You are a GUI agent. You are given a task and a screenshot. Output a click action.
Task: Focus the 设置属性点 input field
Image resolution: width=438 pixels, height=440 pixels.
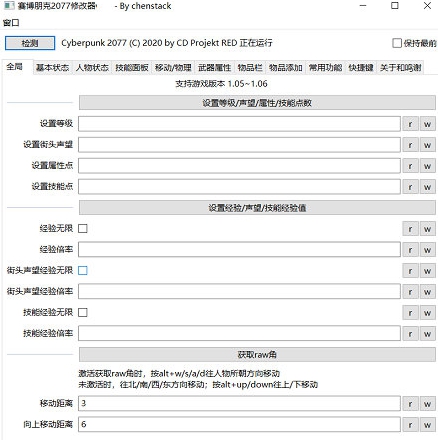[x=239, y=166]
